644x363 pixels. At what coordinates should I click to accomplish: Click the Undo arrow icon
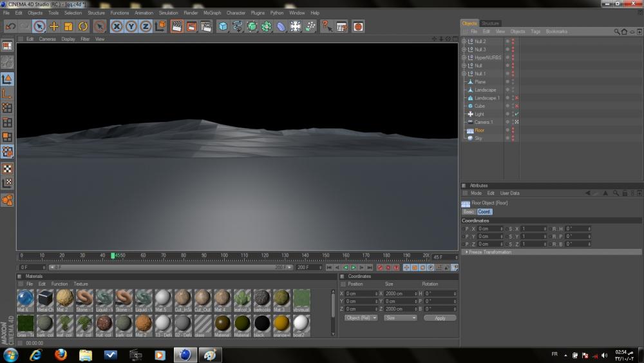coord(10,26)
